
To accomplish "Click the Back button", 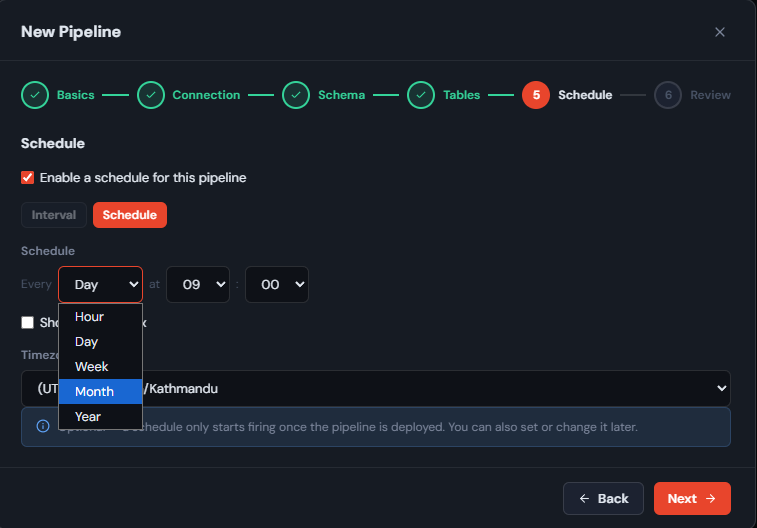I will click(x=603, y=499).
